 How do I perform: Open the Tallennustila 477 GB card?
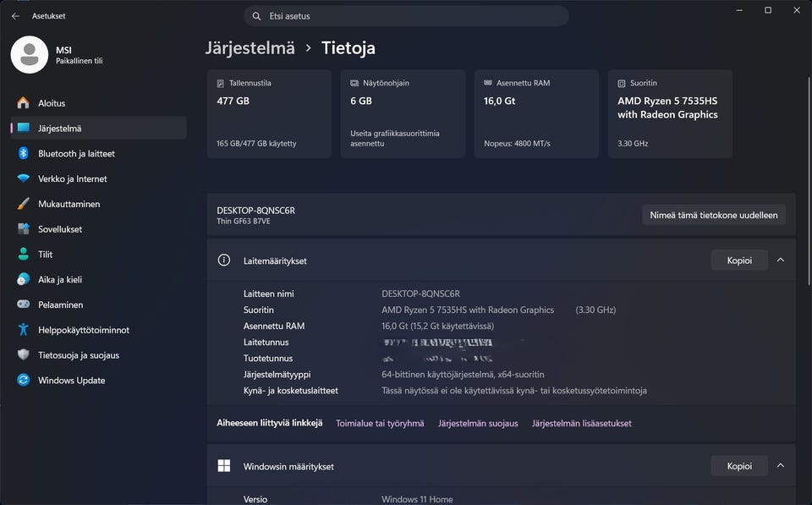269,114
